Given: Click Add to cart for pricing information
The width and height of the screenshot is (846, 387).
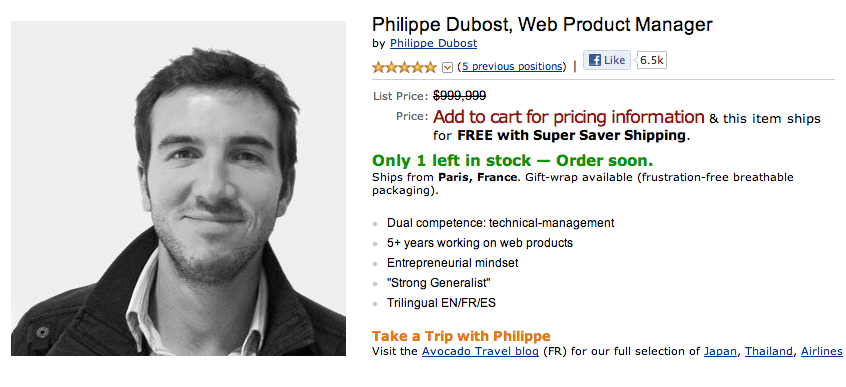Looking at the screenshot, I should 569,117.
